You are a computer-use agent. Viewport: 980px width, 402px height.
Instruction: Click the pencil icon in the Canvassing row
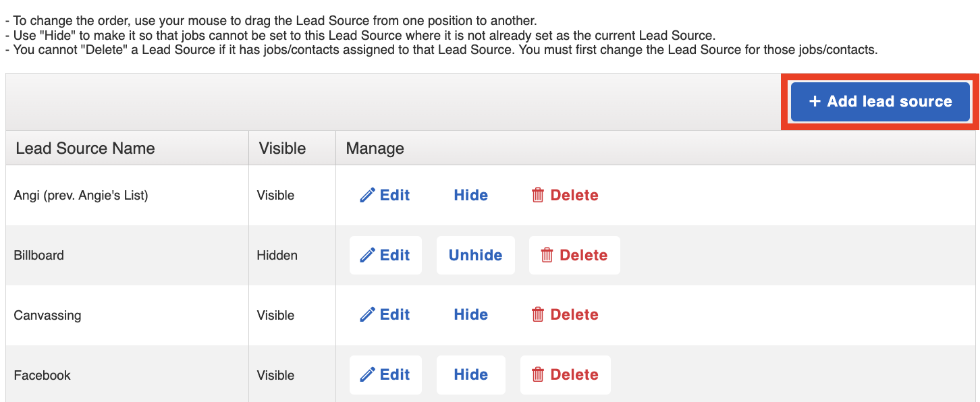(368, 315)
